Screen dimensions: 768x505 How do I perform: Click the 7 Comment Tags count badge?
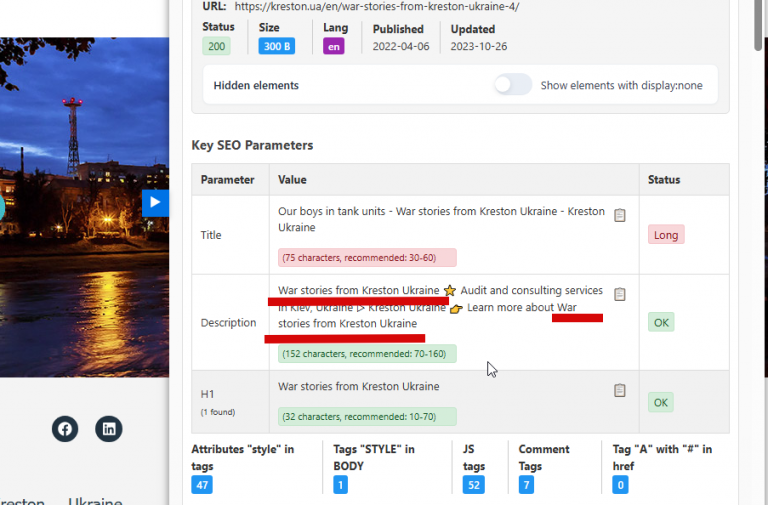[x=526, y=485]
